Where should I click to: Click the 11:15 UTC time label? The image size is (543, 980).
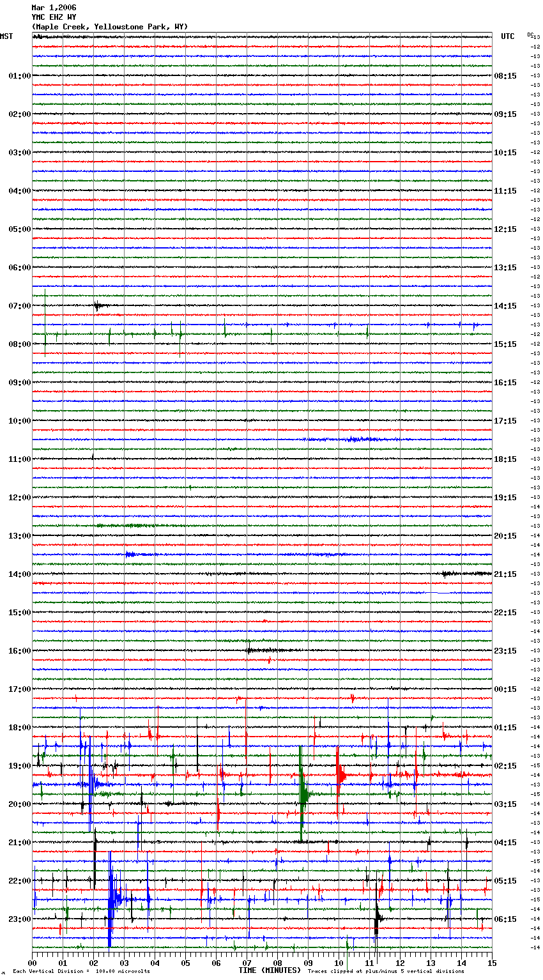505,191
